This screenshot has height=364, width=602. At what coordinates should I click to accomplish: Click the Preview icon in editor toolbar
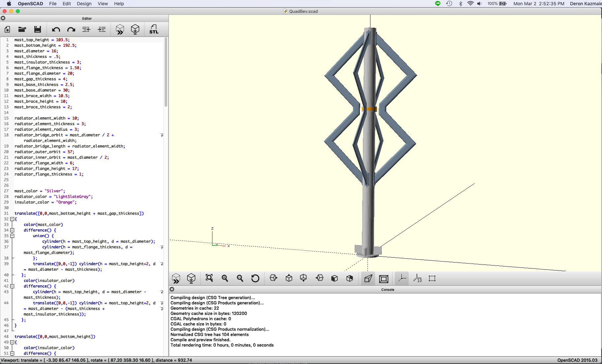click(120, 29)
